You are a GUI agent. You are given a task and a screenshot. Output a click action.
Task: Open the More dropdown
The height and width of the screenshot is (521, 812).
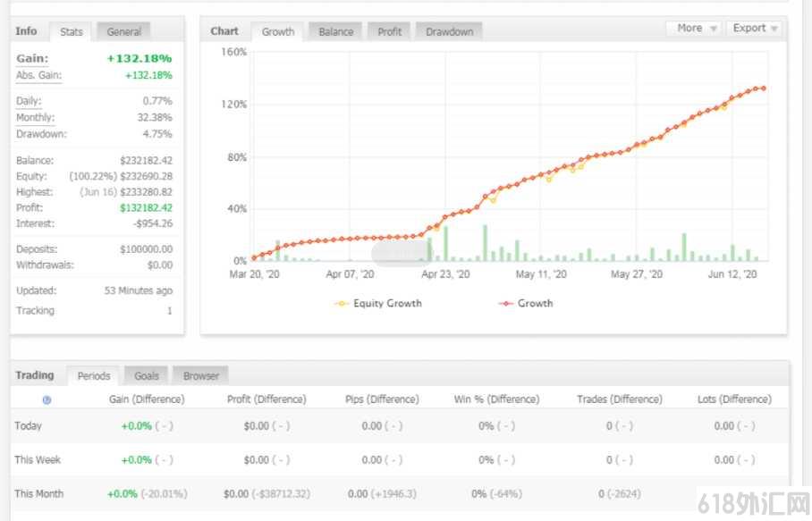(696, 29)
